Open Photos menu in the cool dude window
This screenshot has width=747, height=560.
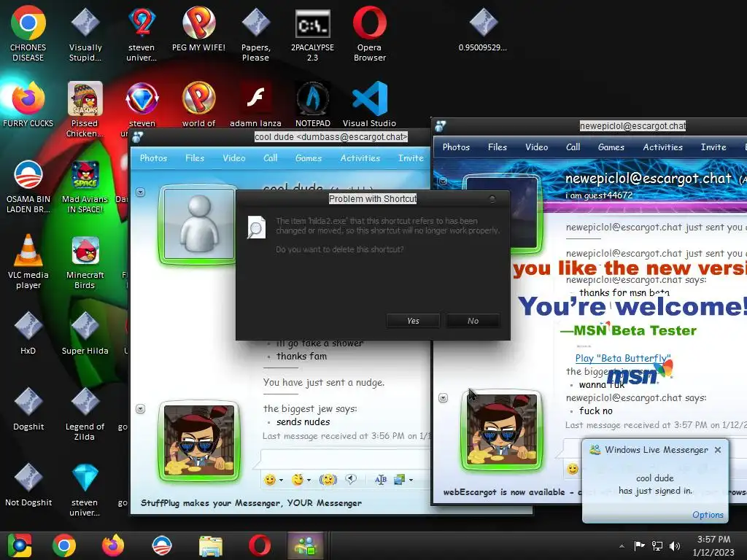click(x=153, y=158)
